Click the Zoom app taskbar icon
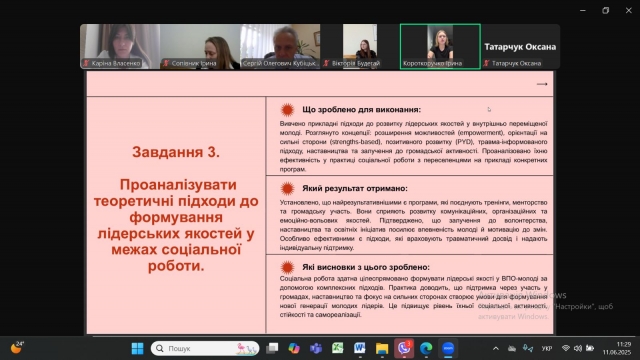Screen dimensions: 640x360 [x=448, y=348]
